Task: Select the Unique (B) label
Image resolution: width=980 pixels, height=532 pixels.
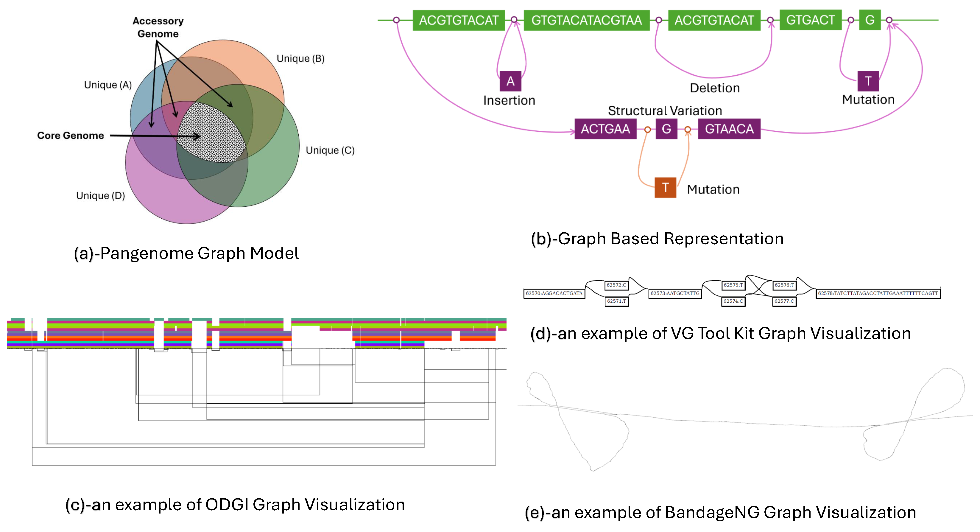Action: tap(300, 59)
